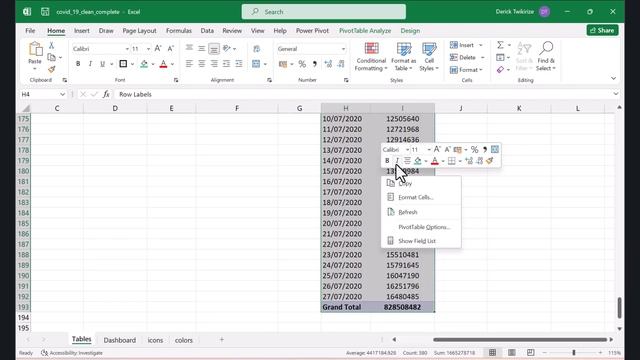Switch to the Insert ribbon tab
The width and height of the screenshot is (640, 360).
82,31
